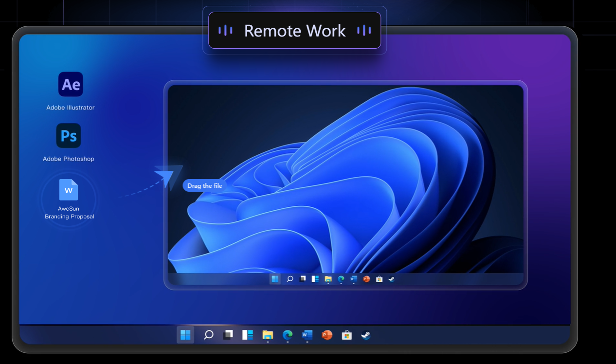Launch File Explorer from the outer taskbar
The width and height of the screenshot is (616, 364).
pyautogui.click(x=268, y=335)
